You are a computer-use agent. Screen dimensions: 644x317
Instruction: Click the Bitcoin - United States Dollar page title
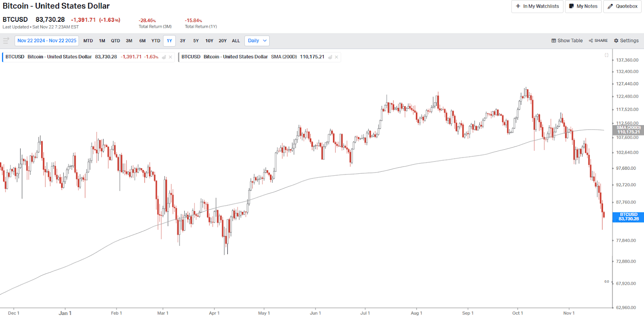[x=56, y=6]
